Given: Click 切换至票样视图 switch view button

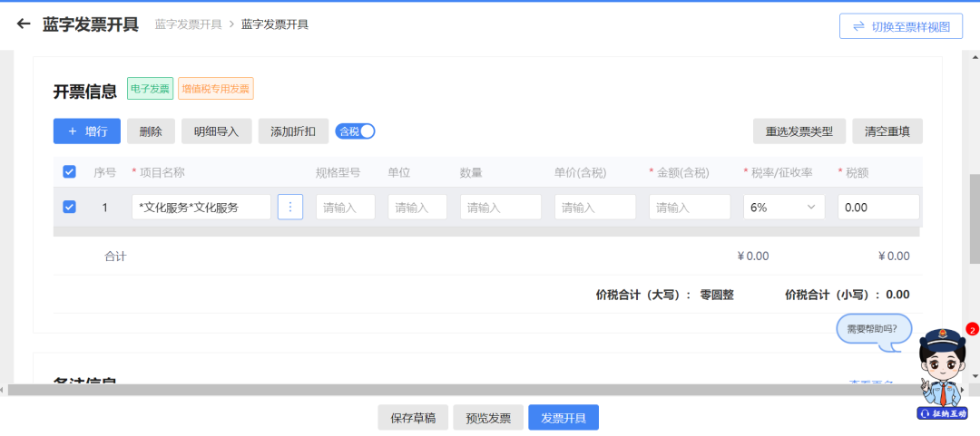Looking at the screenshot, I should pos(901,26).
